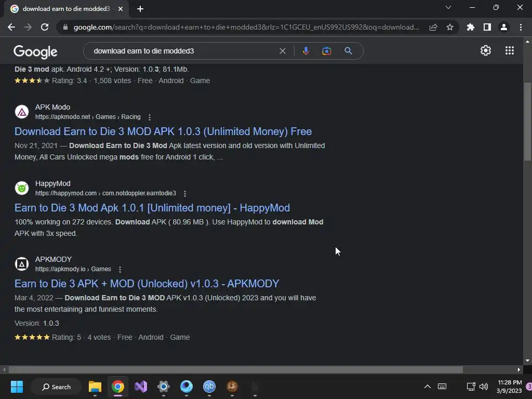Open Google apps grid
532x399 pixels.
click(x=509, y=50)
